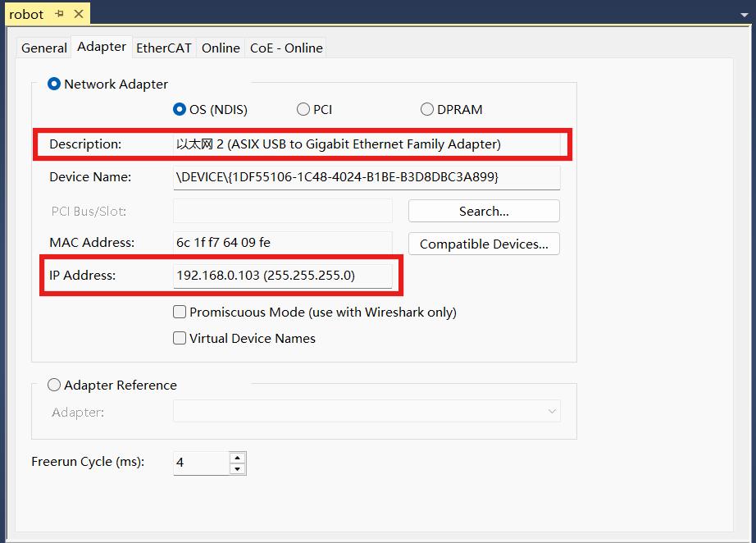Image resolution: width=756 pixels, height=543 pixels.
Task: Open Compatible Devices... dialog
Action: (x=484, y=244)
